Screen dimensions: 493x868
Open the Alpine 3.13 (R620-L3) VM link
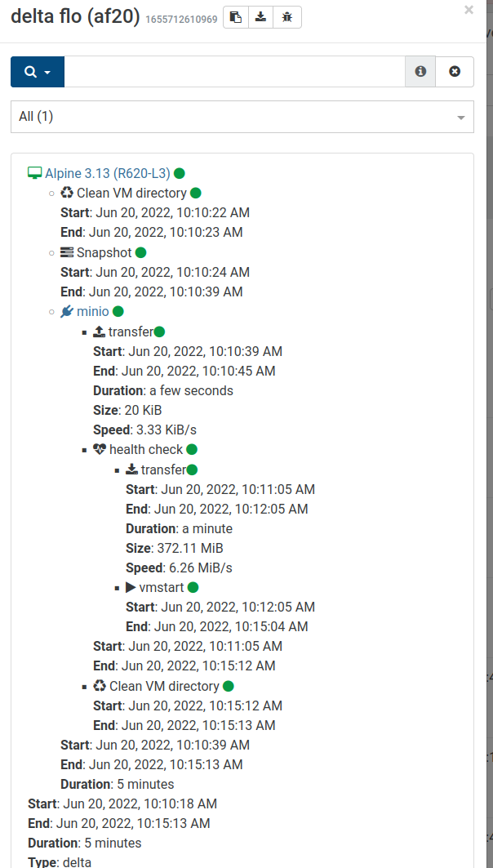click(x=108, y=173)
